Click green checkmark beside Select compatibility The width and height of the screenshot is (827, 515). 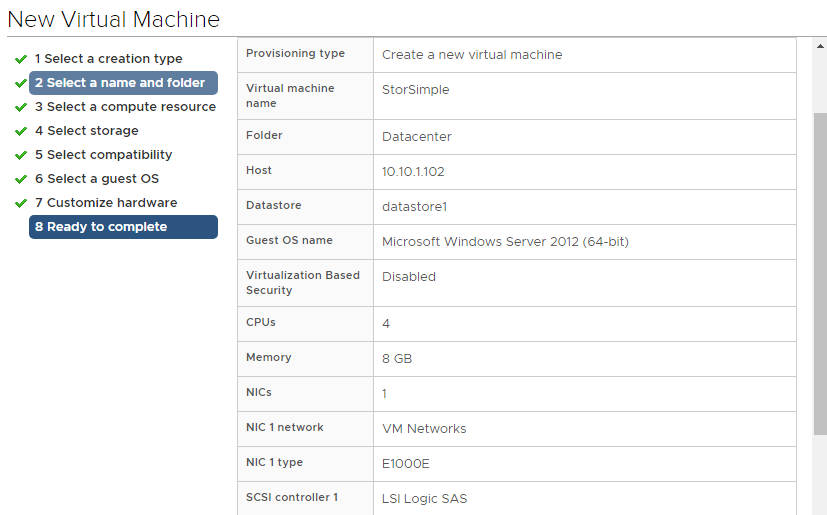(x=21, y=155)
